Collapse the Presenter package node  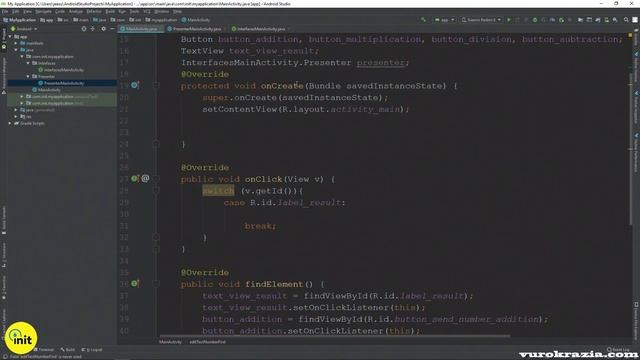tap(28, 76)
